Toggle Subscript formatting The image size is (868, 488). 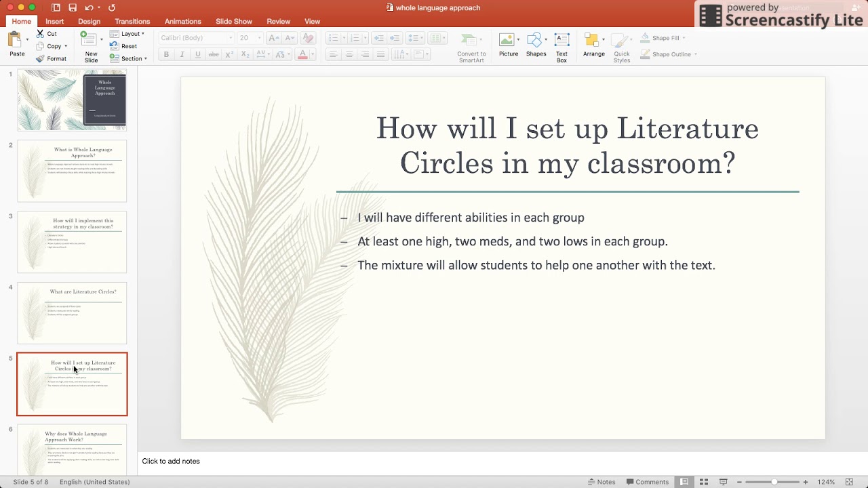tap(245, 54)
